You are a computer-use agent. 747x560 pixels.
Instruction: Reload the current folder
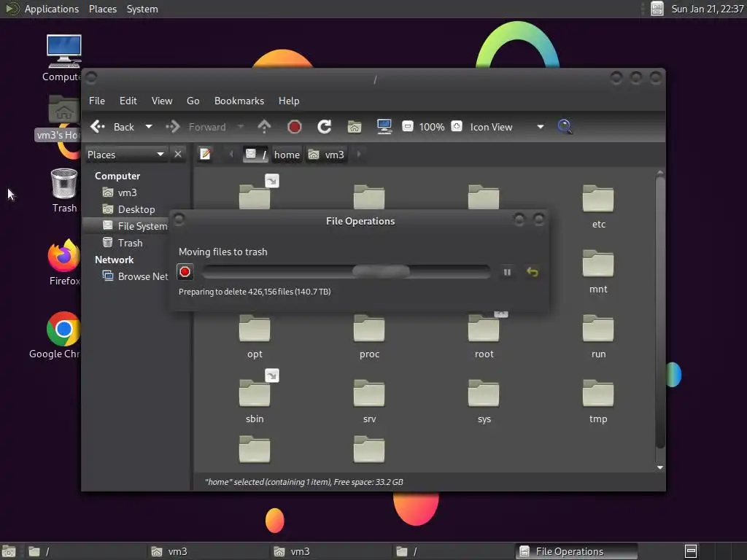click(325, 127)
